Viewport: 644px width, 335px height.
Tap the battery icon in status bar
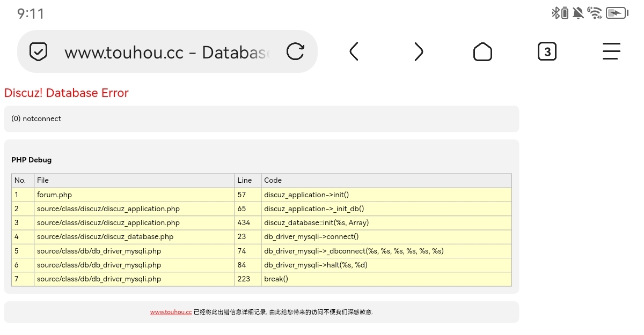617,13
